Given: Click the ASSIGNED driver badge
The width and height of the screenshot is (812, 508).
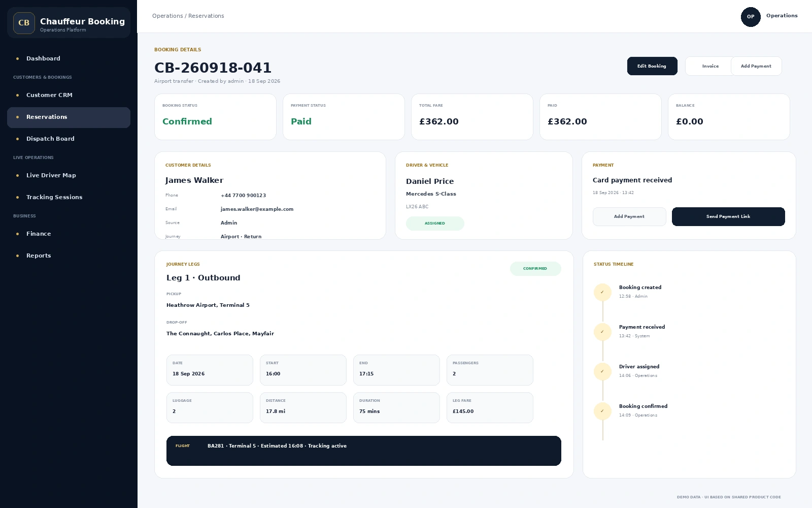Looking at the screenshot, I should point(435,224).
